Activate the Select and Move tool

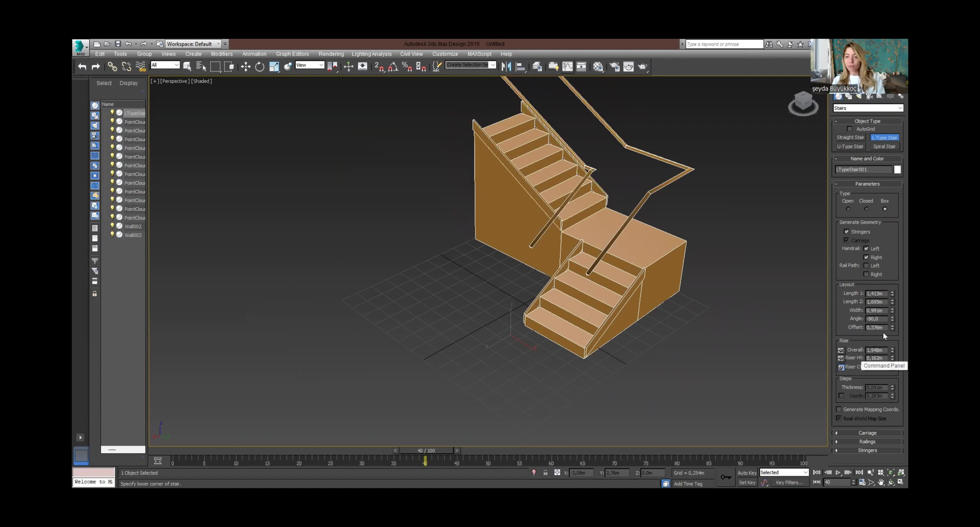tap(245, 67)
